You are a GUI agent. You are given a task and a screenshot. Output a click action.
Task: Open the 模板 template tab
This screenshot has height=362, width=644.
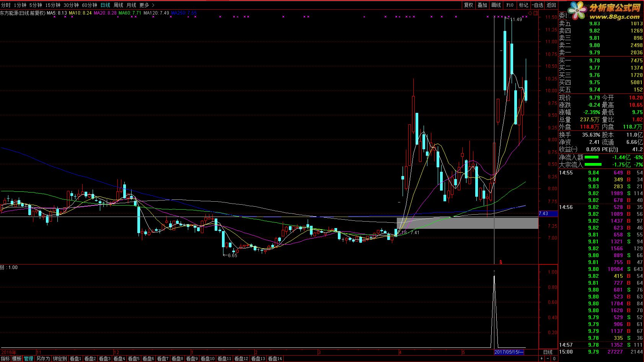point(17,359)
